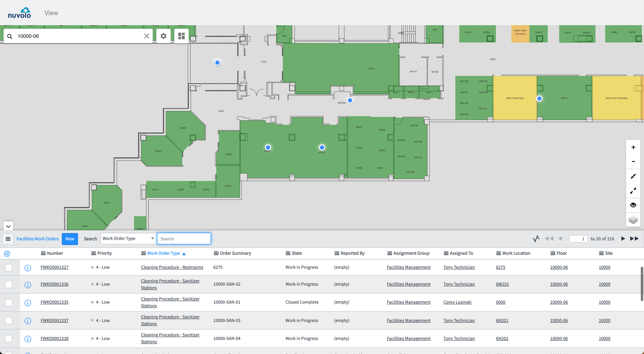Select checkbox for FWKD0001337 row
This screenshot has height=354, width=644.
coord(9,320)
